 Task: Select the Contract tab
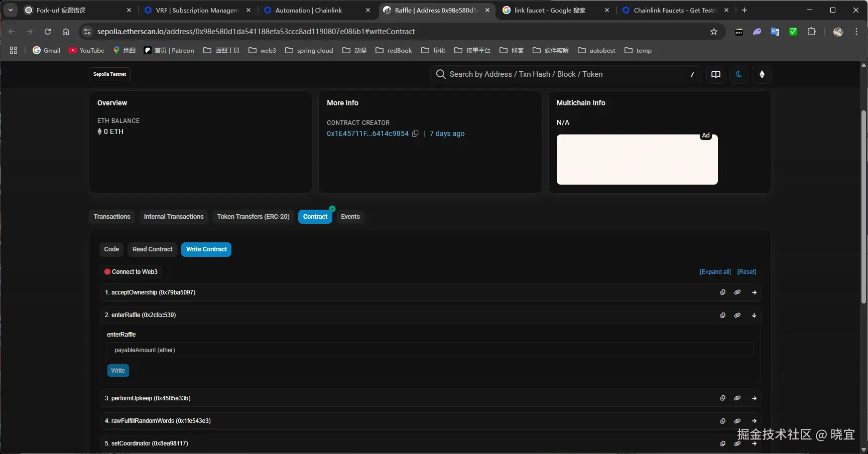[315, 217]
